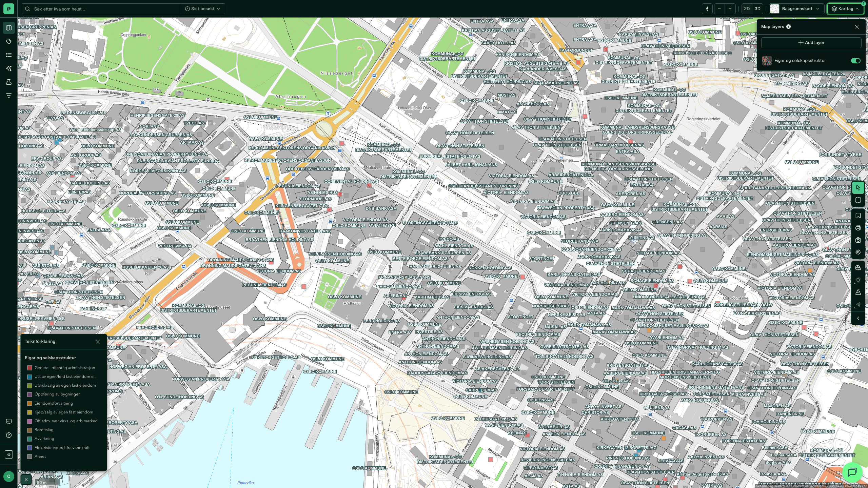The image size is (868, 488).
Task: Click legend text 'Utvikl./salg av egen fast eiendom'
Action: (65, 385)
